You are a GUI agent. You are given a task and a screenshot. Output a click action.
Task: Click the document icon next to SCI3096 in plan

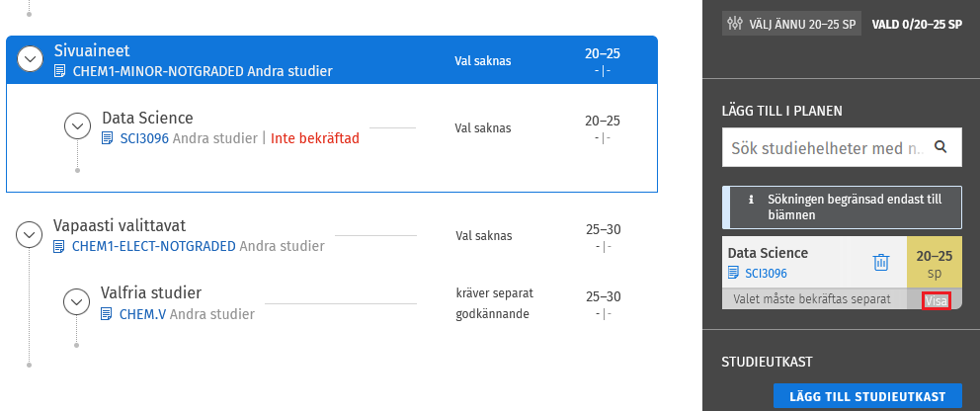pos(108,138)
